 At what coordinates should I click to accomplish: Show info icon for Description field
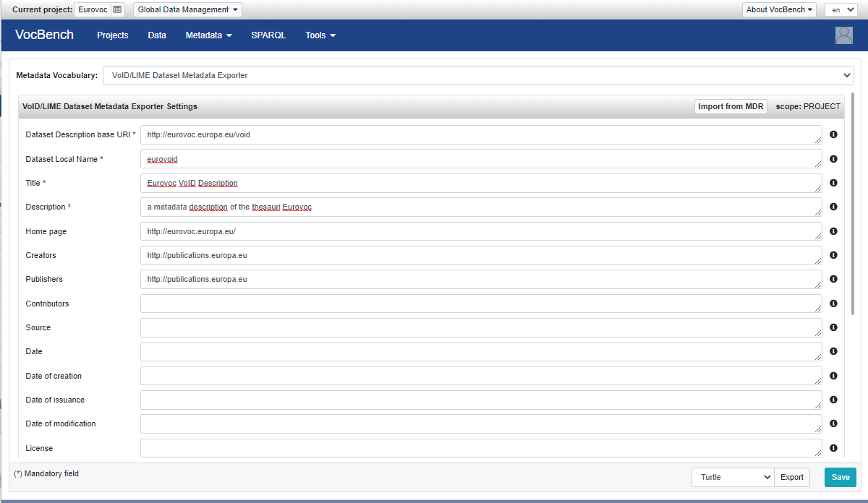(x=833, y=207)
